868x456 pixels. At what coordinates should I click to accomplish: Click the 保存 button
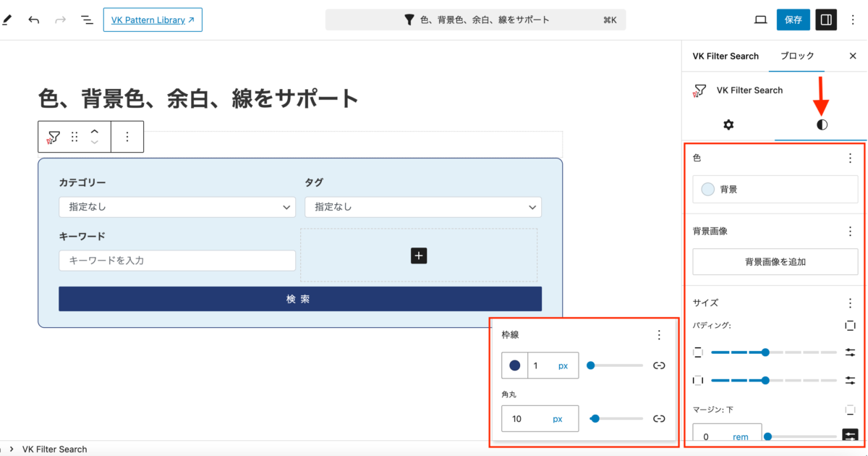(x=793, y=20)
